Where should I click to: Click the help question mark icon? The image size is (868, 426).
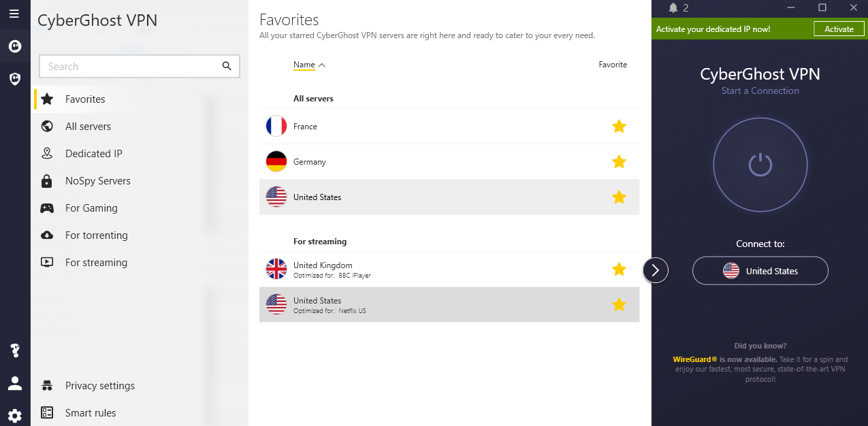click(14, 351)
